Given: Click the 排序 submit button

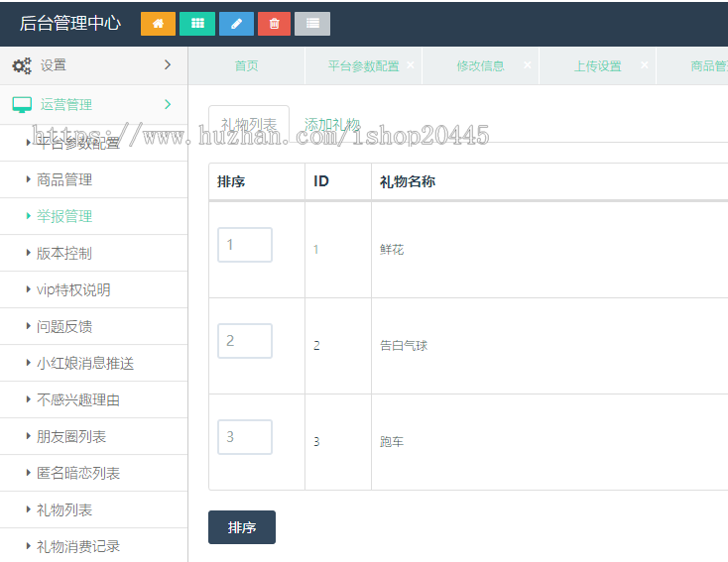Looking at the screenshot, I should [241, 527].
